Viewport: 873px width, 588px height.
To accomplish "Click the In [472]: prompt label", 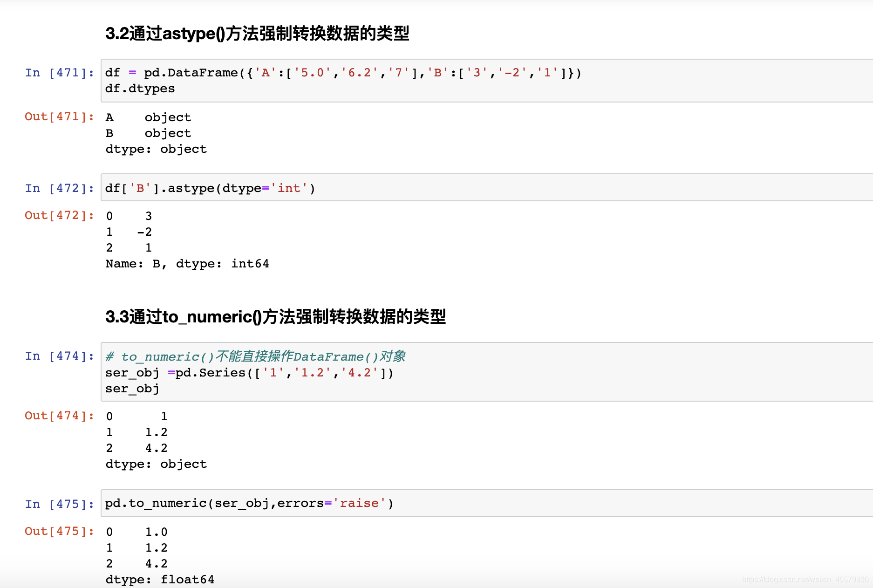I will tap(60, 188).
